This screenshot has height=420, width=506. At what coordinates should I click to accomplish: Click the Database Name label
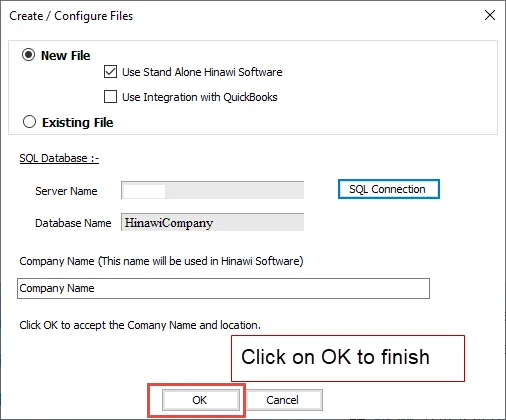(73, 223)
